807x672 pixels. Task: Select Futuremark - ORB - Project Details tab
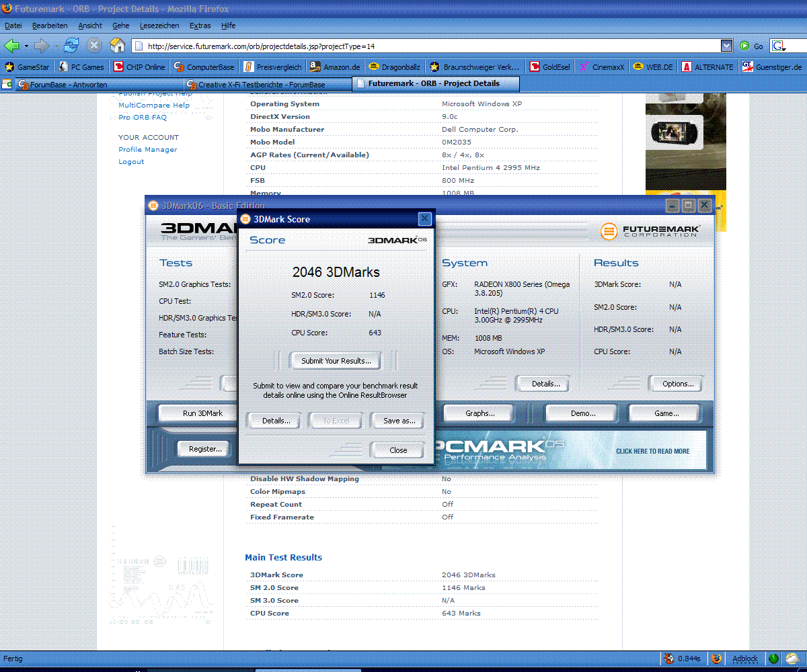tap(436, 83)
